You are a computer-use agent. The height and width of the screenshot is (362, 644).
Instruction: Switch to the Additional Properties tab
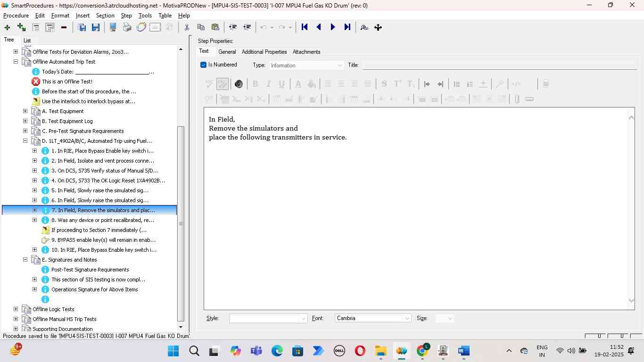click(x=264, y=52)
